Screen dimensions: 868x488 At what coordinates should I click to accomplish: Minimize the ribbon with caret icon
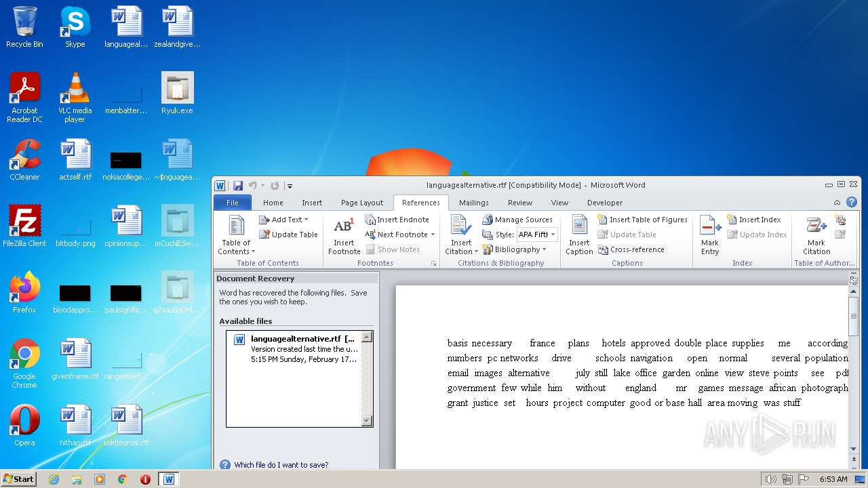click(838, 203)
